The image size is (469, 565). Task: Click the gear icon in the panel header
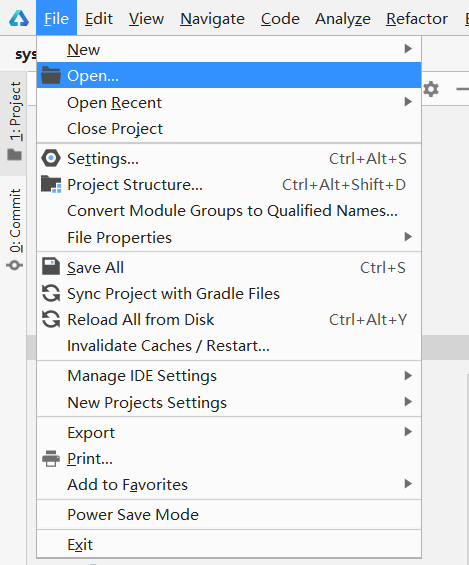pyautogui.click(x=430, y=89)
